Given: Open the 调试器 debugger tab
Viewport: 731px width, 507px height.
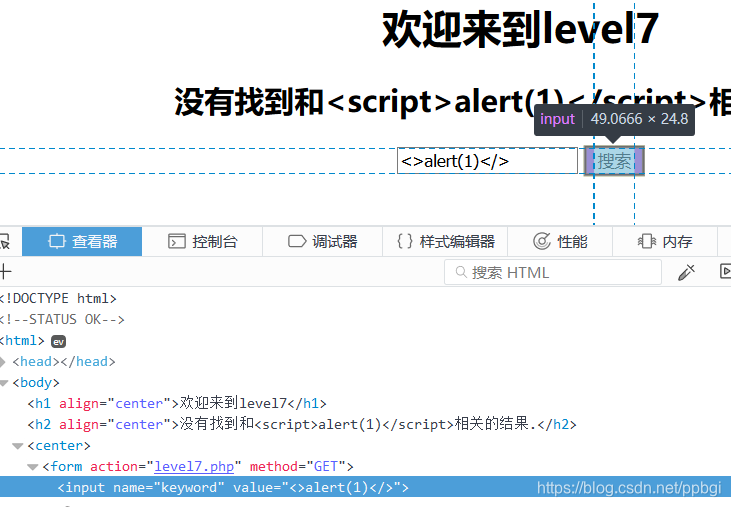Looking at the screenshot, I should (323, 241).
